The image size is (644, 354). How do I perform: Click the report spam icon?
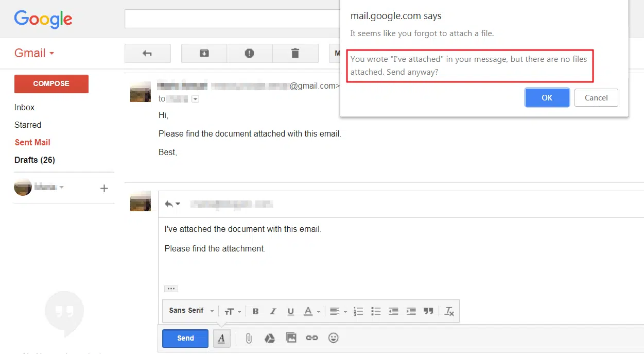tap(249, 53)
